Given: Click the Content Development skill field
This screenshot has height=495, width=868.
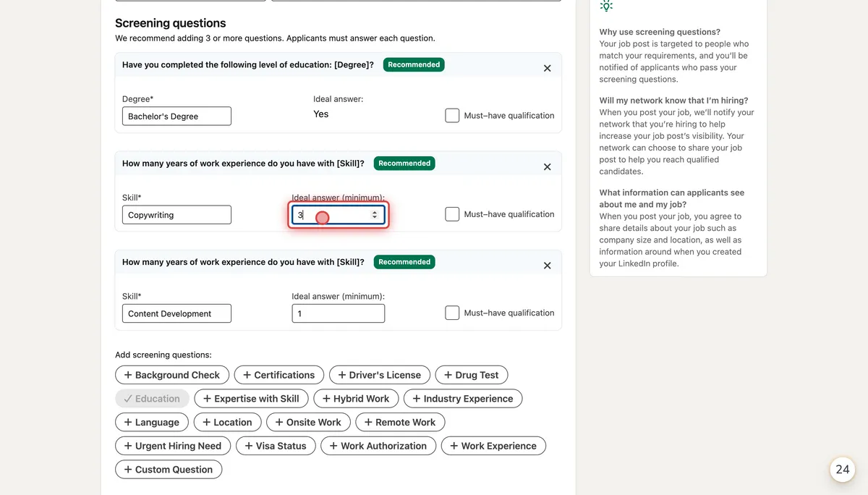Looking at the screenshot, I should [x=176, y=313].
